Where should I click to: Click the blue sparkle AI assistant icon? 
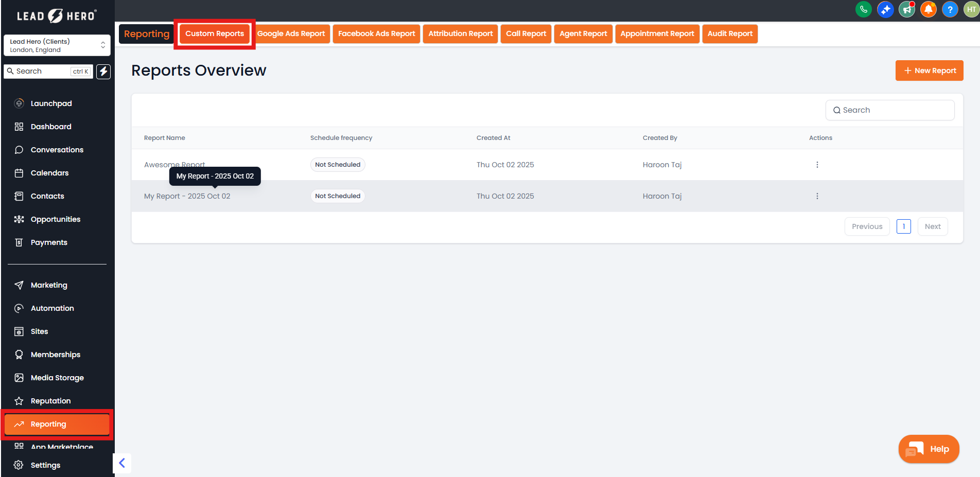(x=885, y=9)
